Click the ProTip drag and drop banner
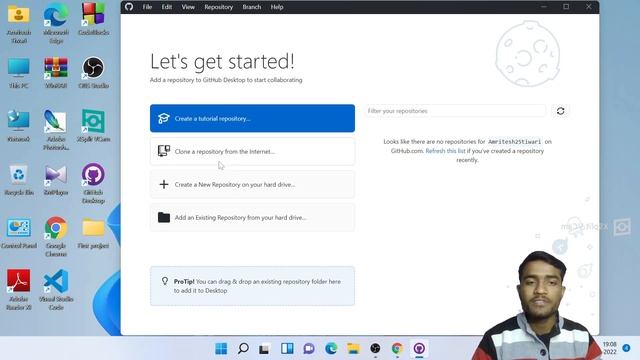The image size is (640, 360). 252,286
